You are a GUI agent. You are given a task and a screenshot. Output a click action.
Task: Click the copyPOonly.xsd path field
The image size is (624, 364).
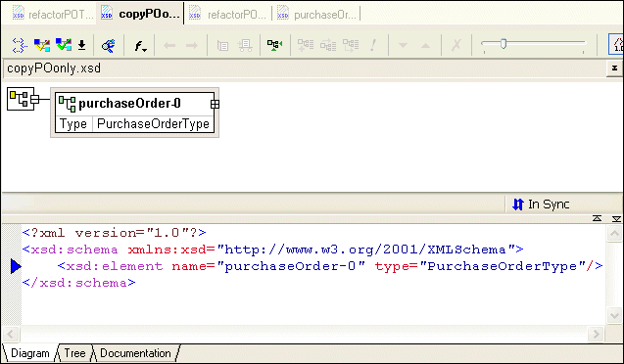[x=304, y=68]
